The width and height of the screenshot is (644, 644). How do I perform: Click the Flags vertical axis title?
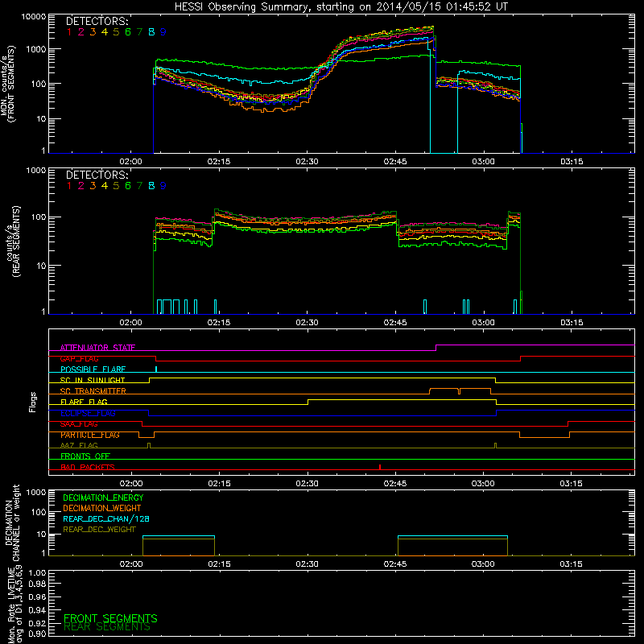point(33,402)
